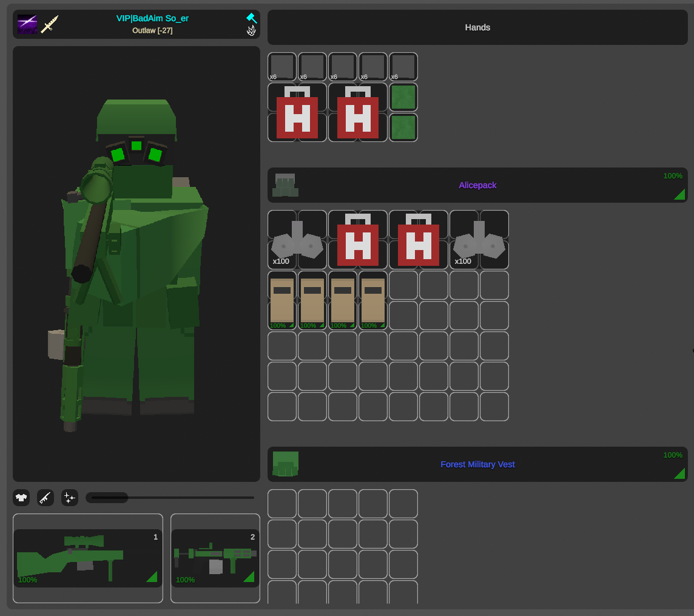
Task: Select fourth x6 stack in Hands
Action: click(x=373, y=67)
